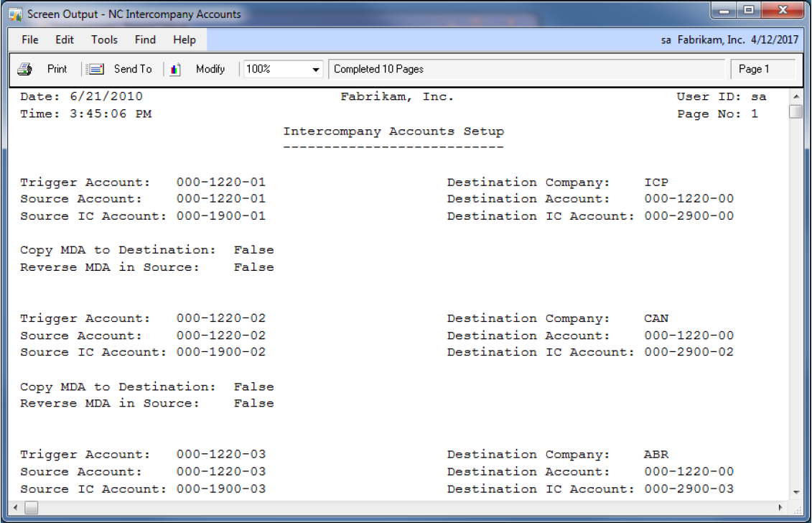Image resolution: width=812 pixels, height=523 pixels.
Task: Click the Modify button label
Action: [210, 70]
